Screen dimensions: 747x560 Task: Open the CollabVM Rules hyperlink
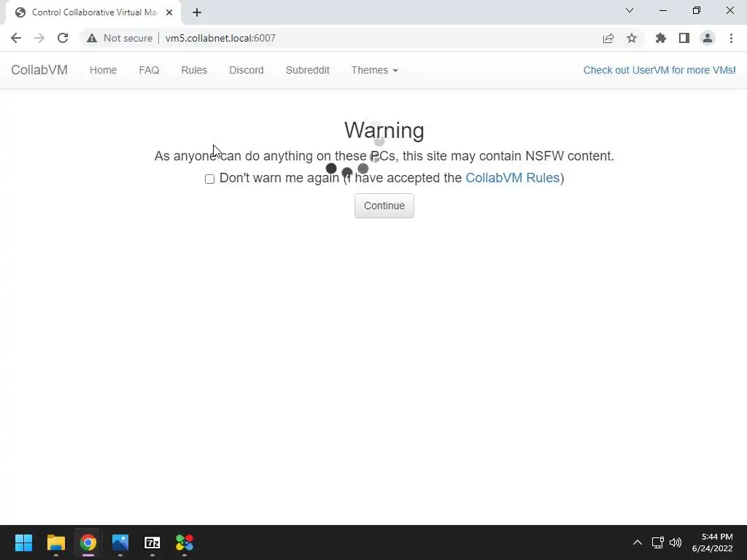tap(512, 178)
